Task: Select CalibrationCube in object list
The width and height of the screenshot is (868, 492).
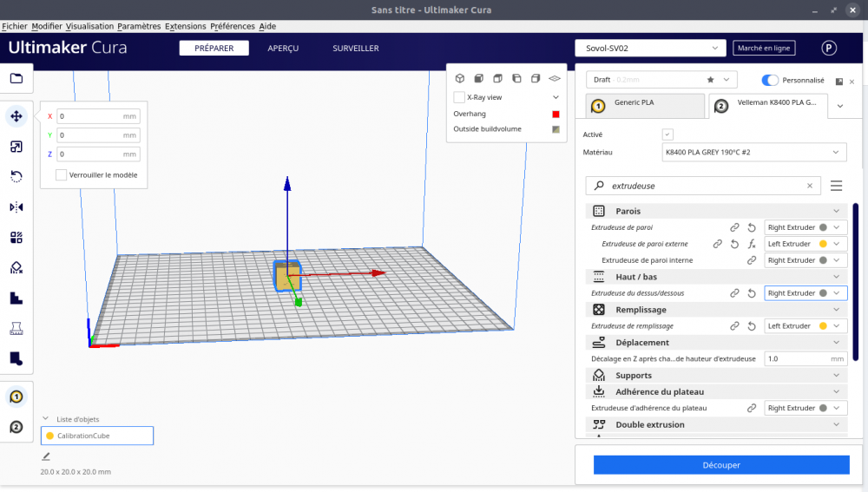Action: pyautogui.click(x=97, y=436)
